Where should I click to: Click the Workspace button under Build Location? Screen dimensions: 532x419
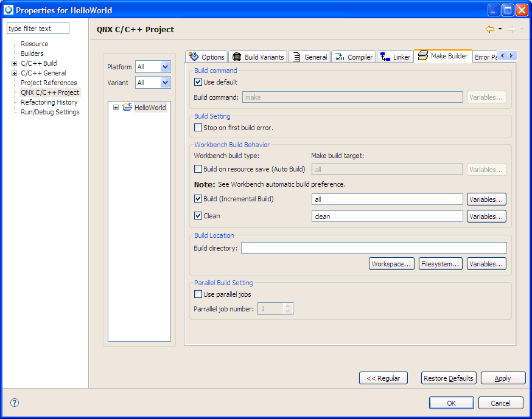point(391,263)
